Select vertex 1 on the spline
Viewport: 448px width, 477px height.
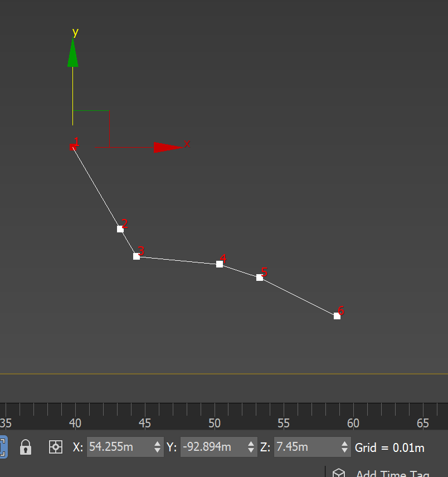(x=74, y=147)
